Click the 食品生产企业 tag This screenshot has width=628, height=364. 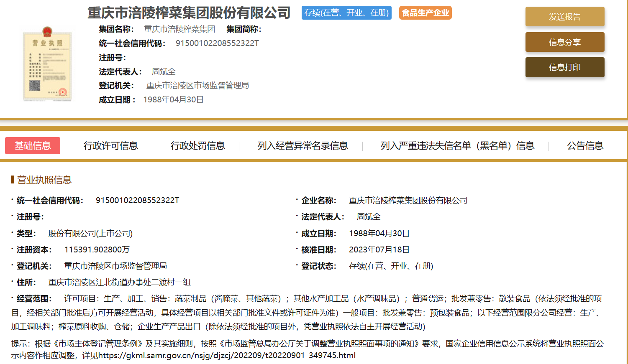click(x=426, y=13)
